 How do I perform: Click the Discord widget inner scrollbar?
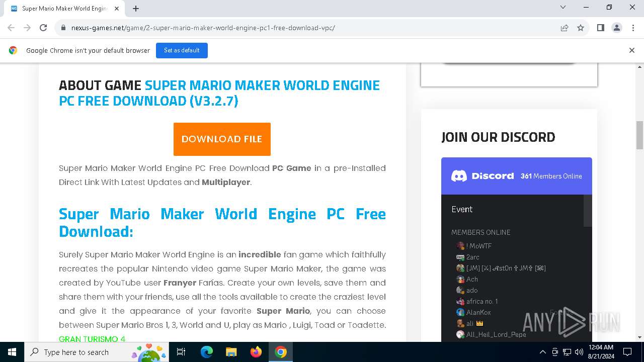[x=588, y=211]
